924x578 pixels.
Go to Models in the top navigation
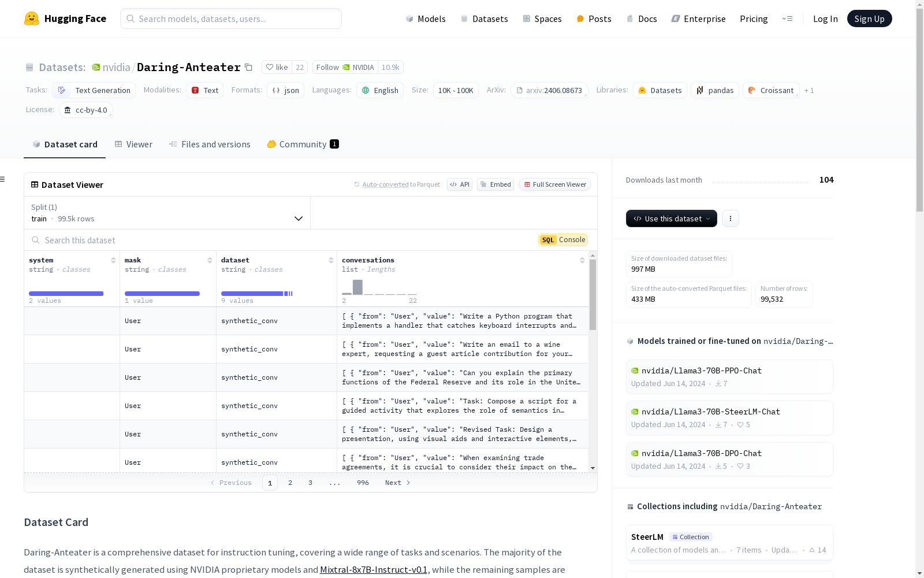[426, 18]
